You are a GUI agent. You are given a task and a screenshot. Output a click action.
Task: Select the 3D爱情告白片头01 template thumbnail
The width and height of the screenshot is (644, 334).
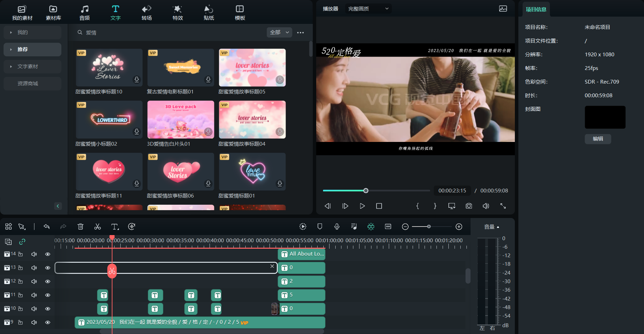[181, 119]
